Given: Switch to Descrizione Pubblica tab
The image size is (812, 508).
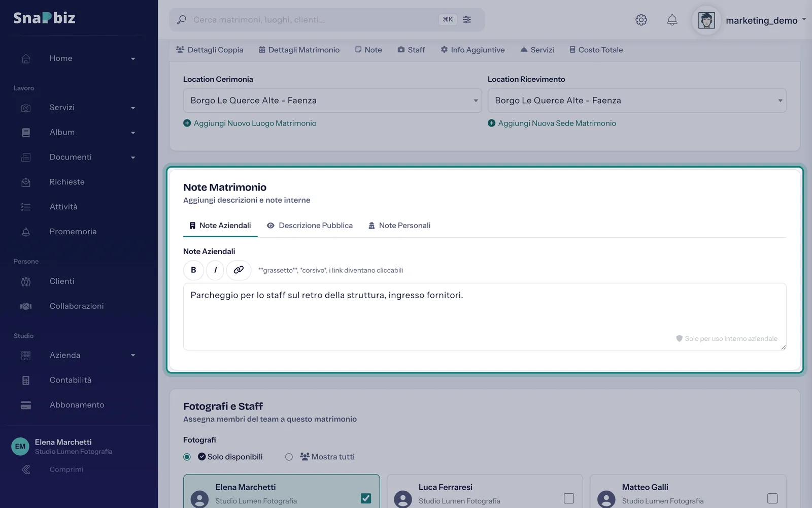Looking at the screenshot, I should (x=310, y=226).
